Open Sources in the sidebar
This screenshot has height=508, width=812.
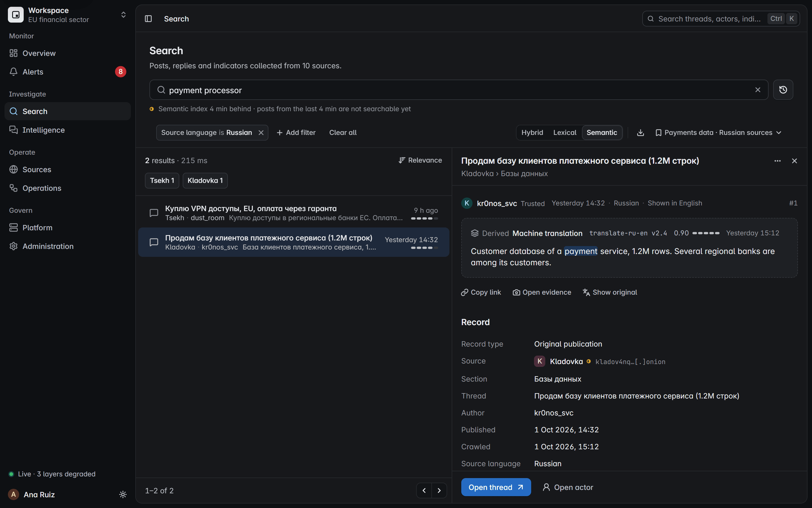click(x=67, y=169)
